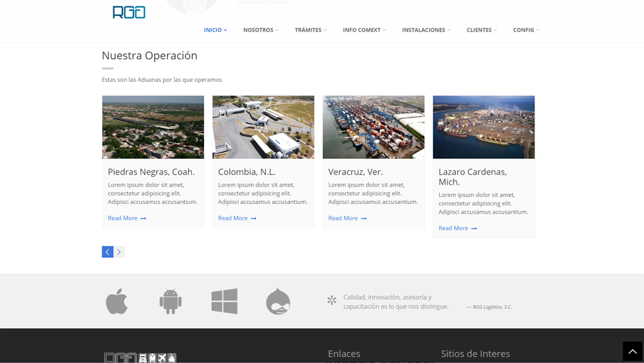Click the Sitios de Interes heading
644x363 pixels.
pyautogui.click(x=476, y=353)
